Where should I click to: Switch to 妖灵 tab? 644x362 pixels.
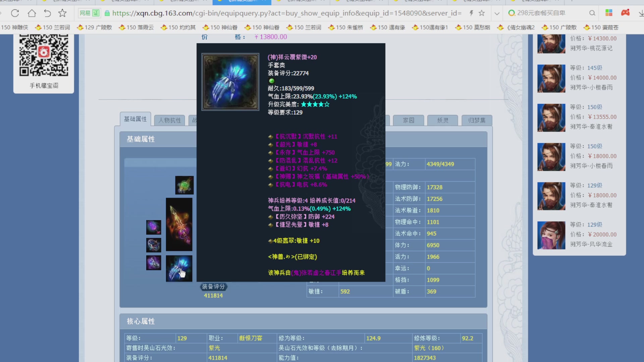click(x=443, y=120)
